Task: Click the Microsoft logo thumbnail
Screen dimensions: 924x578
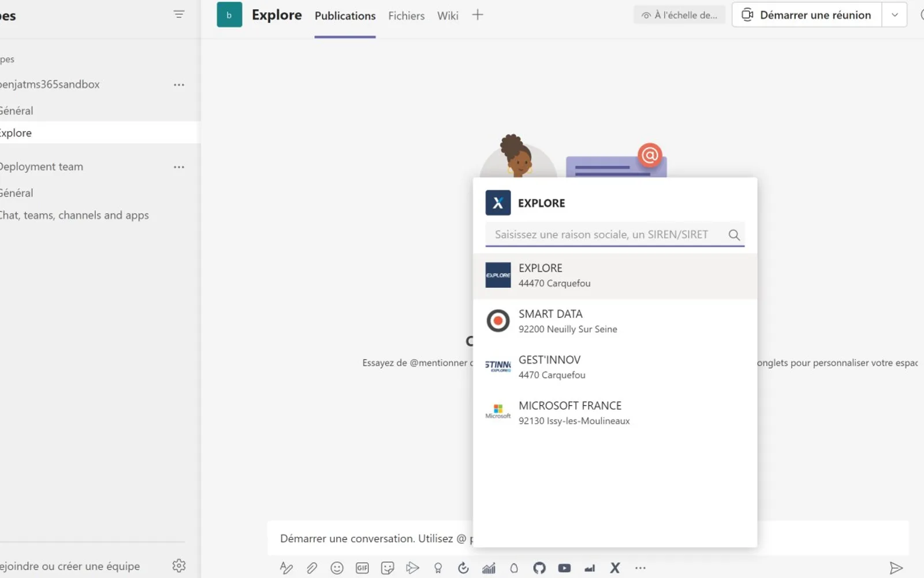Action: tap(498, 412)
